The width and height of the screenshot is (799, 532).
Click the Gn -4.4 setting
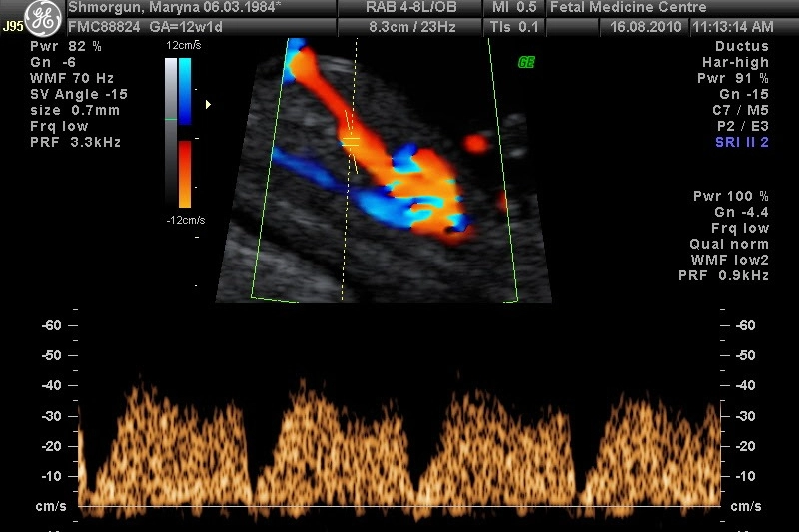pyautogui.click(x=741, y=212)
